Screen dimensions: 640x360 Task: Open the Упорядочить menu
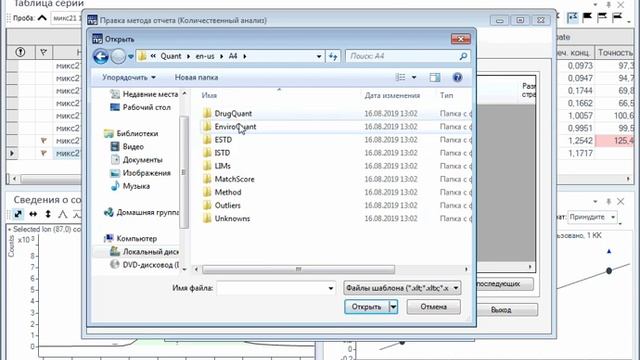click(129, 77)
